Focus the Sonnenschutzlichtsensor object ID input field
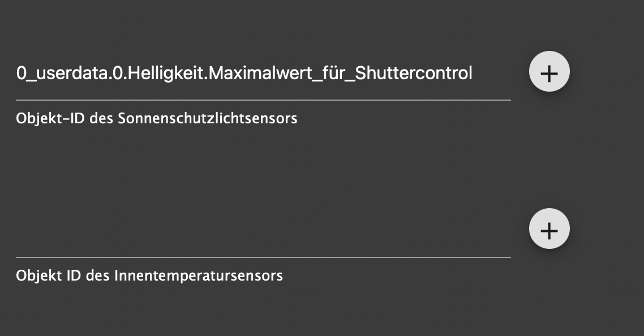The image size is (644, 336). pos(263,74)
